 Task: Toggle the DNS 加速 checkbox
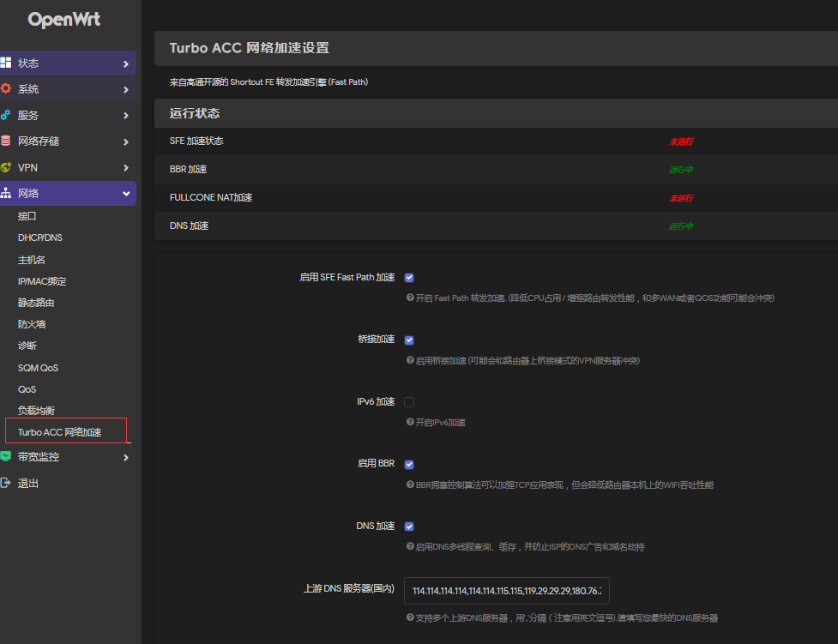(409, 527)
